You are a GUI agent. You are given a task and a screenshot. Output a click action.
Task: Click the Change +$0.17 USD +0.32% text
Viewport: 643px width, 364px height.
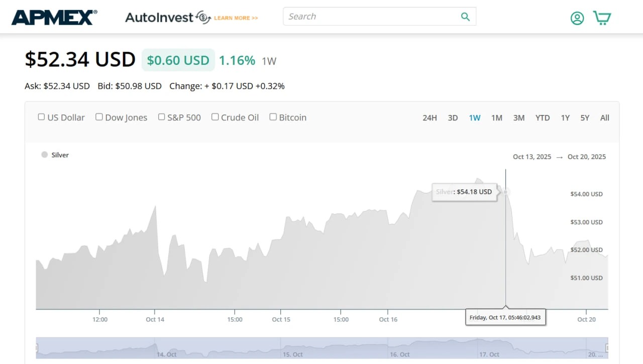(x=227, y=86)
